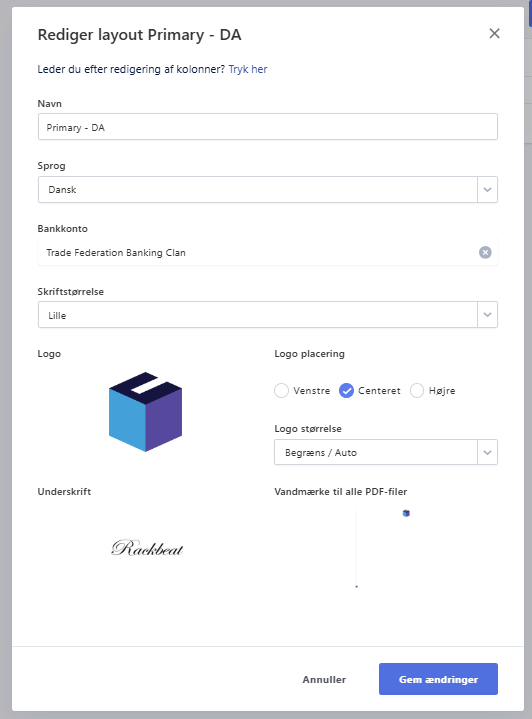Click the watermark preview area
Viewport: 532px width, 719px height.
[x=386, y=548]
